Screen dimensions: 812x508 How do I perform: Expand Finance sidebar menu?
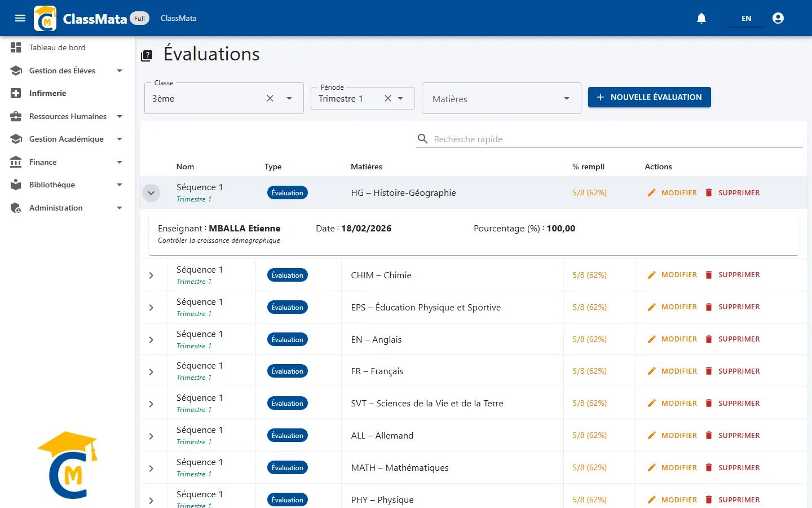(x=68, y=162)
